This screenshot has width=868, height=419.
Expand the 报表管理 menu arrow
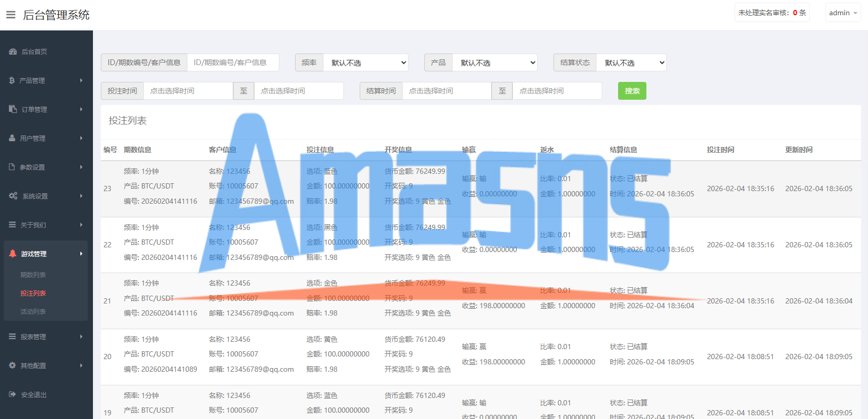coord(81,337)
